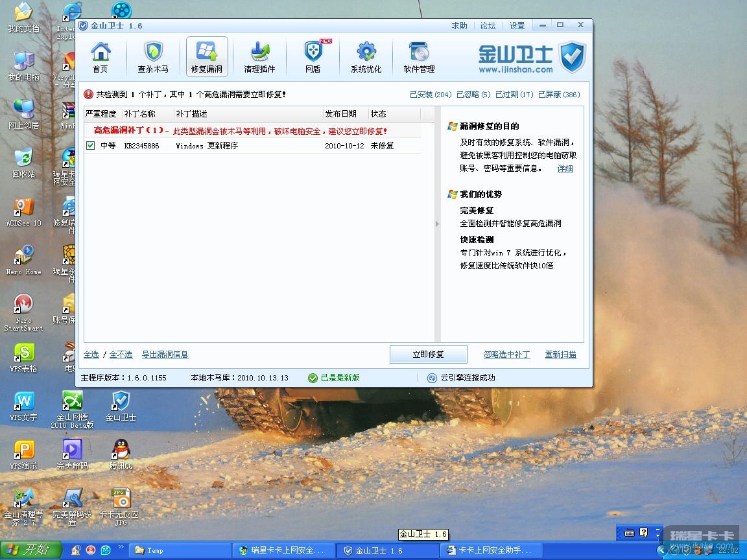Show 已忽略 (5) ignored patches

tap(473, 94)
